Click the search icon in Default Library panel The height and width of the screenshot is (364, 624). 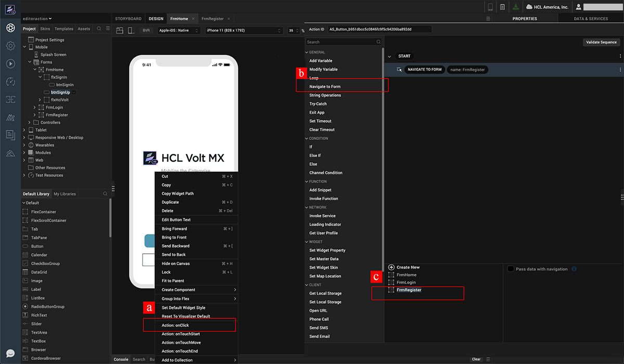point(105,194)
